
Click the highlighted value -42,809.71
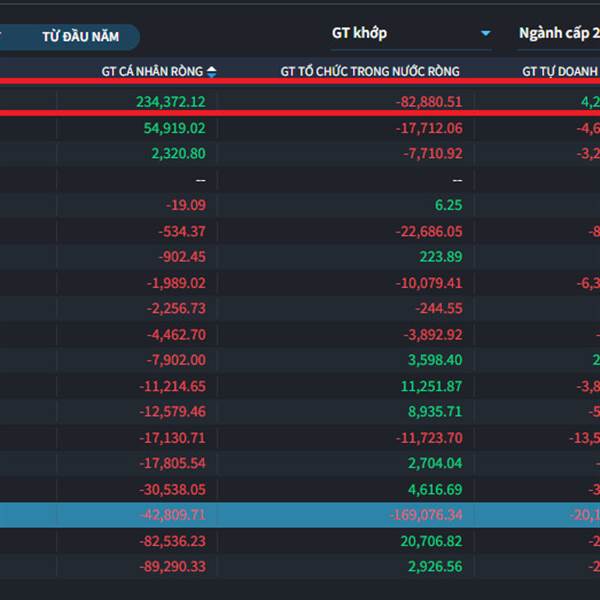[173, 515]
